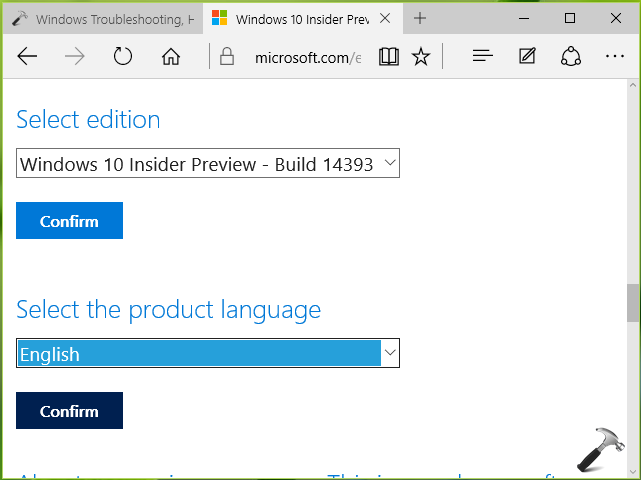Minimize the browser window
The width and height of the screenshot is (641, 480).
[x=524, y=18]
